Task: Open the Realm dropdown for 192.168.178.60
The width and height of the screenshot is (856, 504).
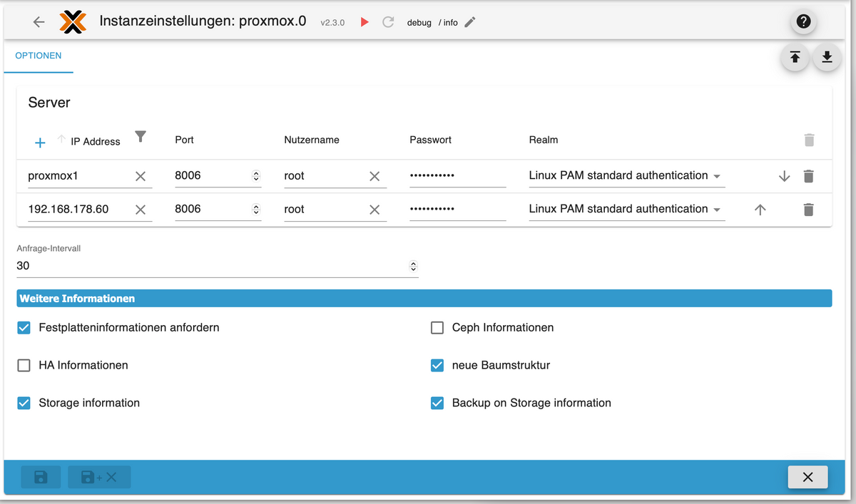Action: pyautogui.click(x=626, y=210)
